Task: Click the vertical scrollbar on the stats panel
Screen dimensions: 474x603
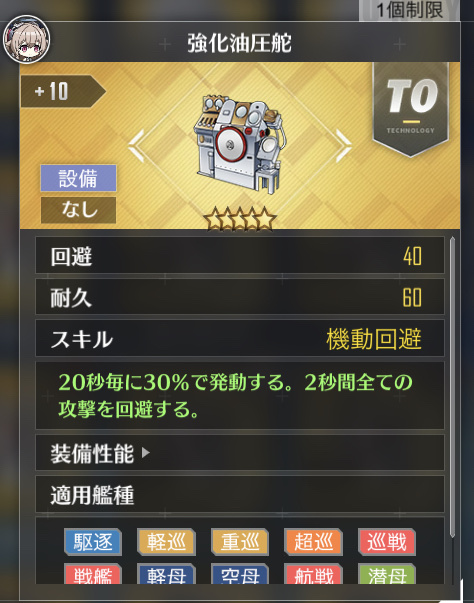Action: click(452, 388)
